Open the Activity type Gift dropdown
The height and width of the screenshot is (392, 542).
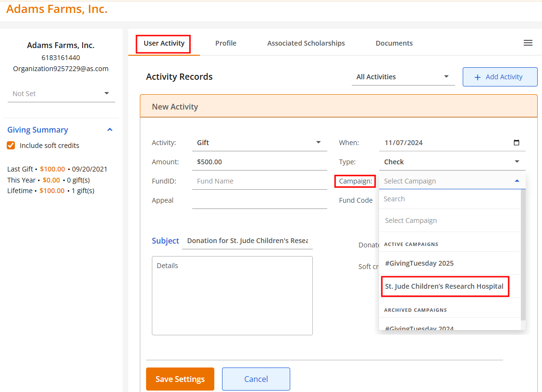coord(259,143)
